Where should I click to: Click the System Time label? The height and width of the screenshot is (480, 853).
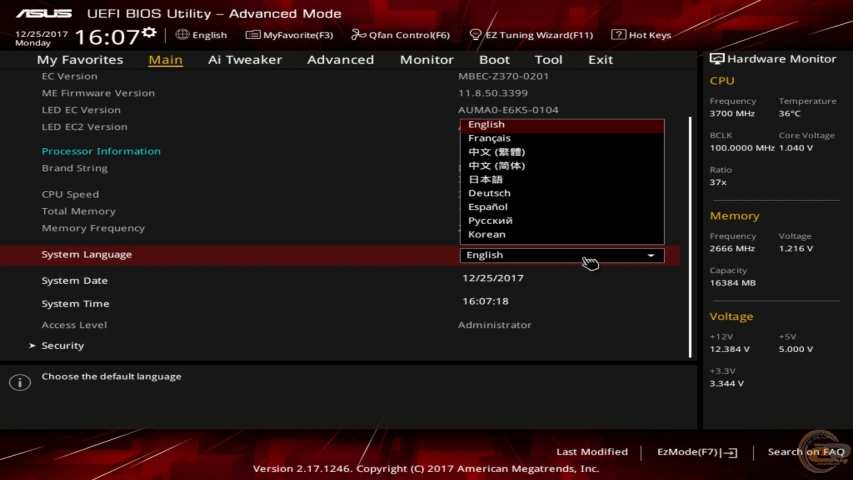click(x=76, y=304)
